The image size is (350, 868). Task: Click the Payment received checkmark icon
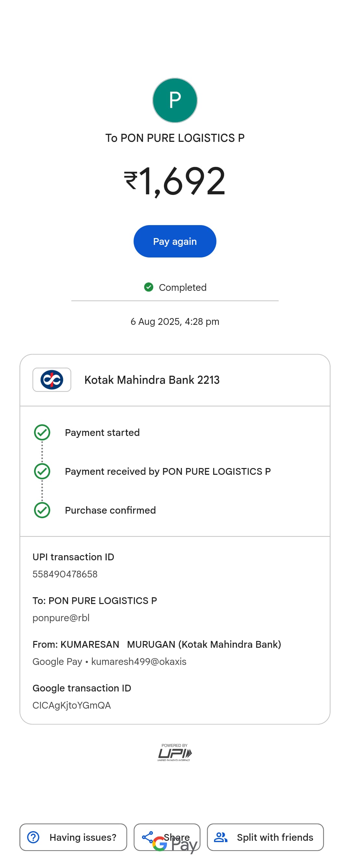click(42, 471)
